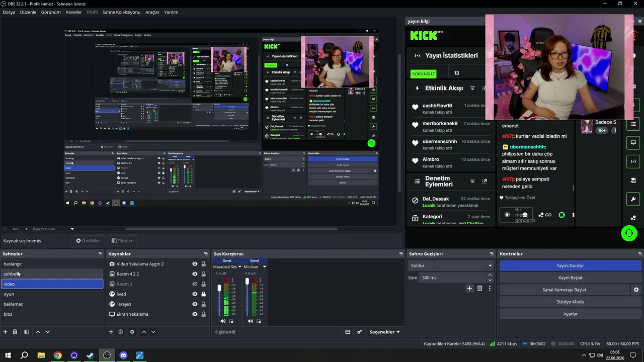Start virtual camera with Sanal Kamerayı Başlat

564,290
